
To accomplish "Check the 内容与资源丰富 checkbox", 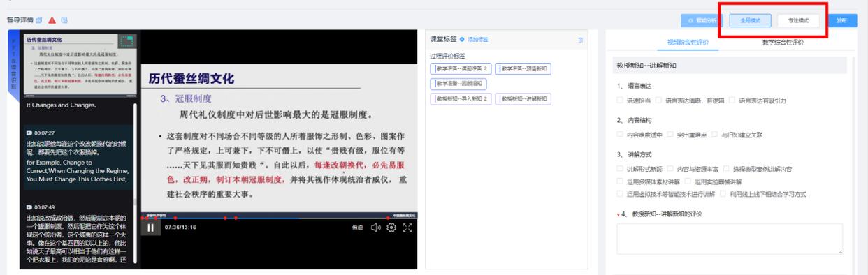I will [x=670, y=169].
